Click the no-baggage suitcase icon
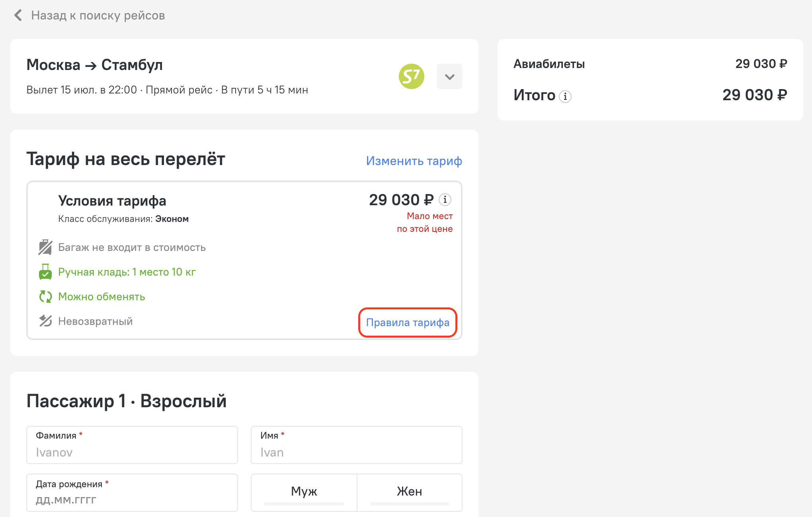The height and width of the screenshot is (517, 812). click(x=45, y=247)
